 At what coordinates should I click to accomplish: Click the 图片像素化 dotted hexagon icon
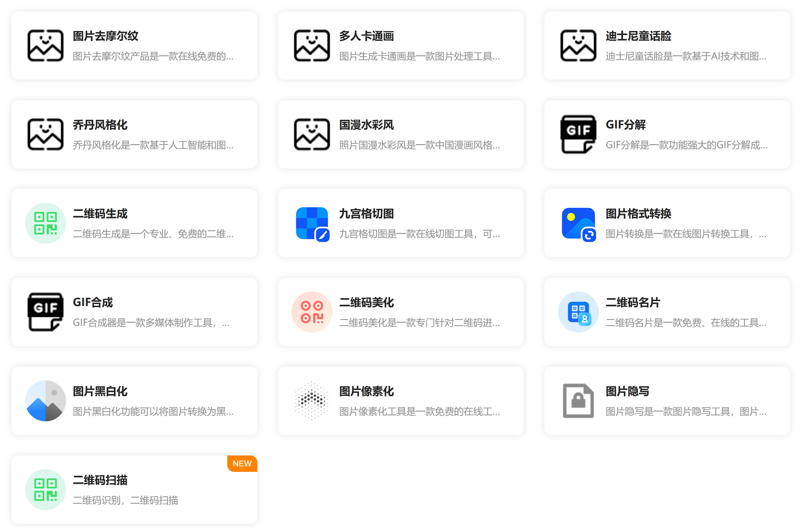coord(312,401)
